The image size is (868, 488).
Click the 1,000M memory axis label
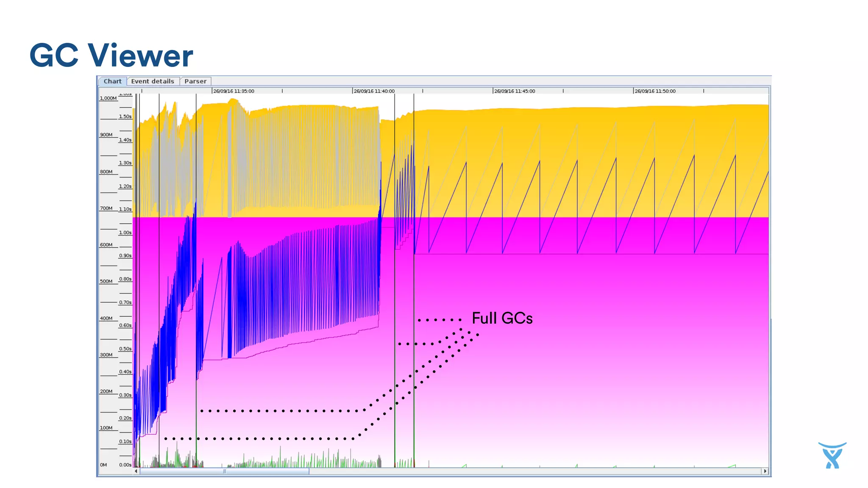pyautogui.click(x=108, y=98)
